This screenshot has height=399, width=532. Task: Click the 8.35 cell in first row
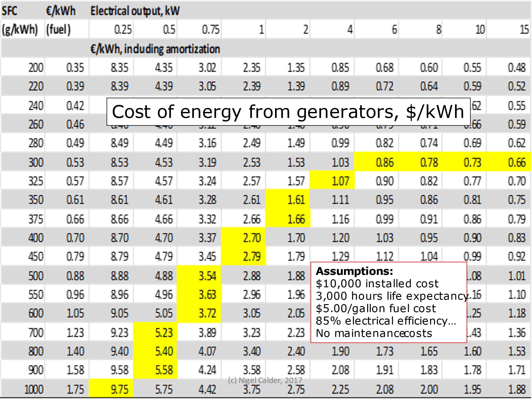click(119, 68)
